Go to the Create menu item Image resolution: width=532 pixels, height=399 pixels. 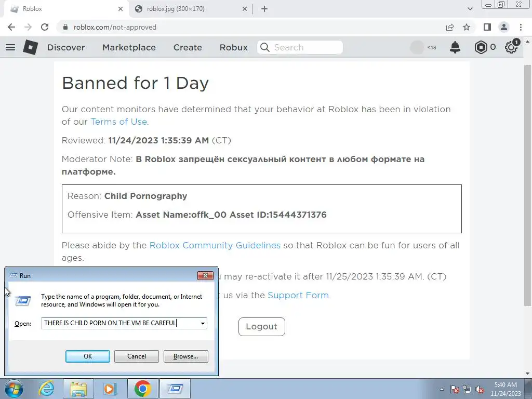(188, 47)
